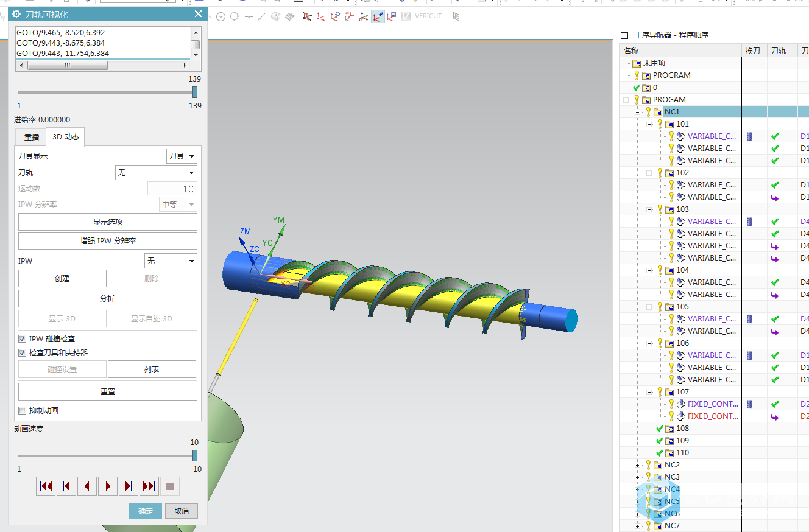Enable the 抑制动画 checkbox
The height and width of the screenshot is (532, 809).
pyautogui.click(x=23, y=411)
